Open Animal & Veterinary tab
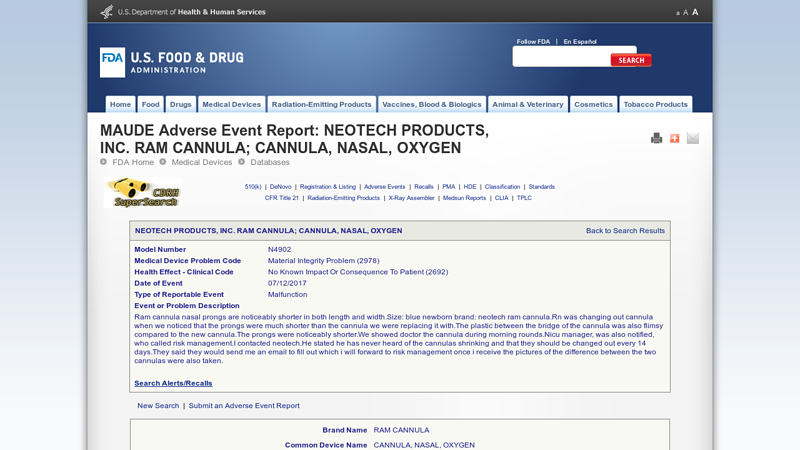800x450 pixels. 528,104
